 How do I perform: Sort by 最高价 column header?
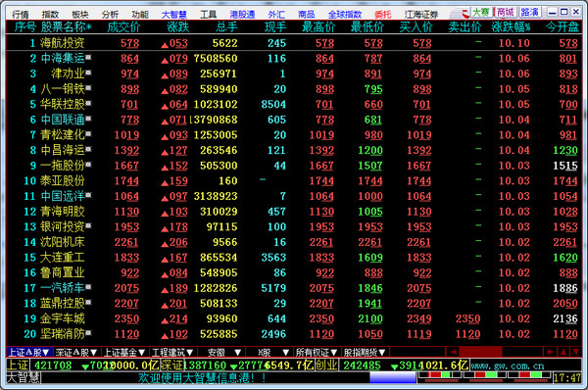coord(318,27)
